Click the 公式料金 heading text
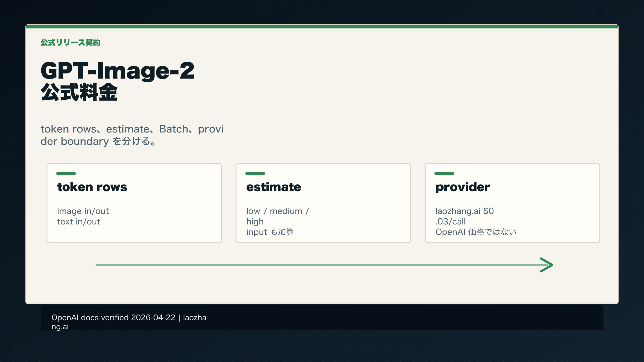644x362 pixels. (79, 92)
